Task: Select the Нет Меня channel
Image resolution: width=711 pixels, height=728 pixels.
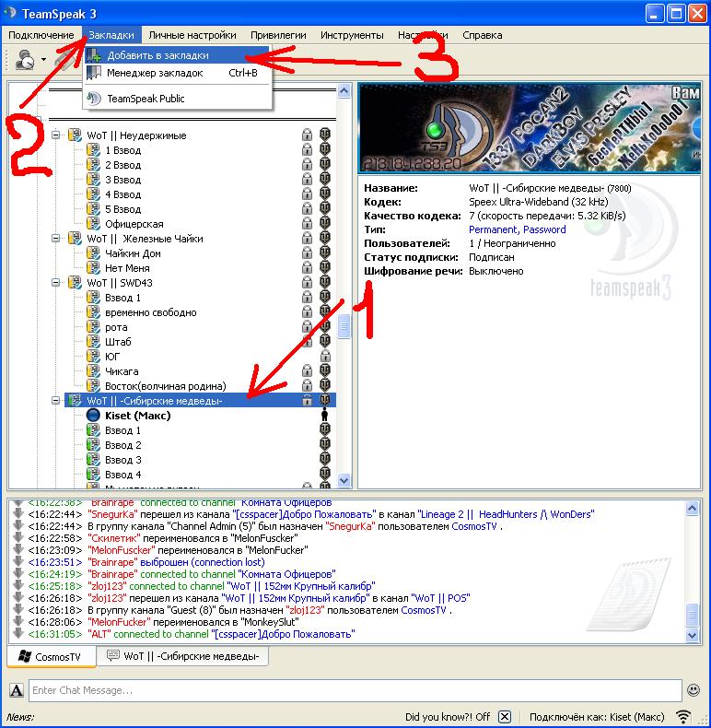Action: [127, 268]
